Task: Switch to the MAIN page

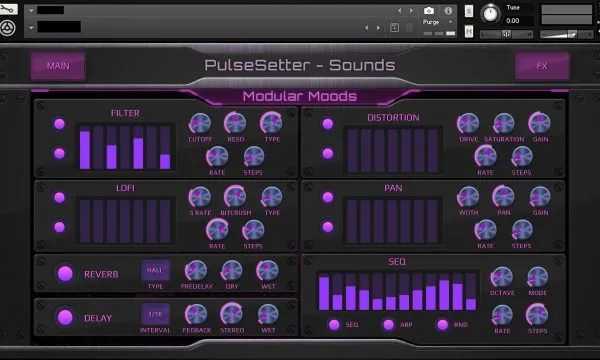Action: point(58,66)
